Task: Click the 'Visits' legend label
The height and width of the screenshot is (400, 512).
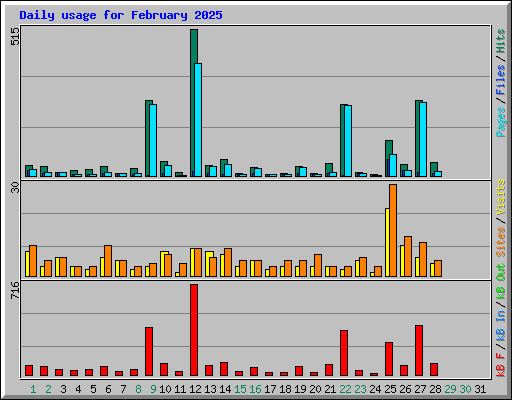Action: (x=500, y=197)
